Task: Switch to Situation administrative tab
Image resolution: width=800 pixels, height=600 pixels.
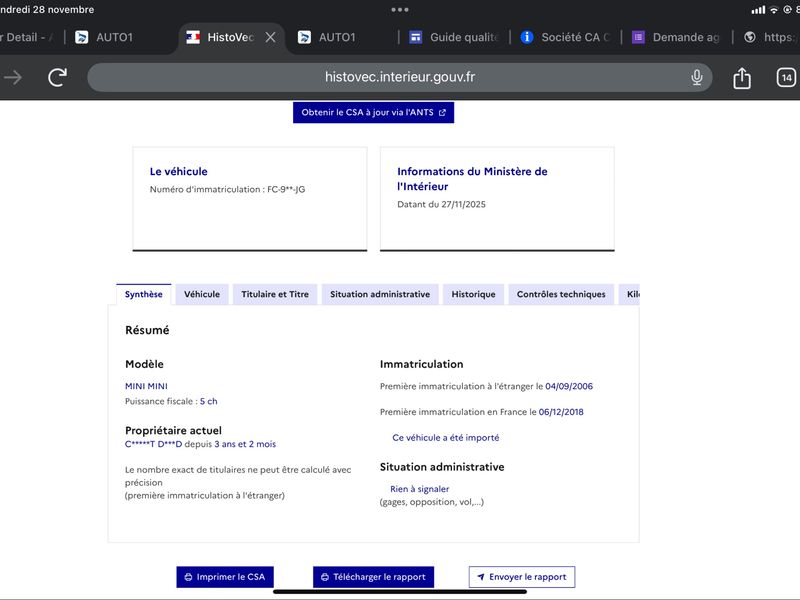Action: coord(380,294)
